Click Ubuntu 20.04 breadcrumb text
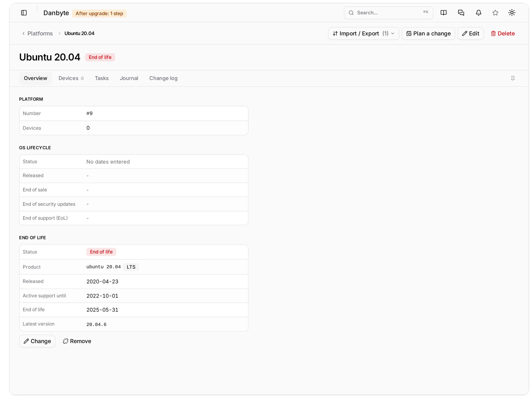The image size is (532, 398). [79, 33]
